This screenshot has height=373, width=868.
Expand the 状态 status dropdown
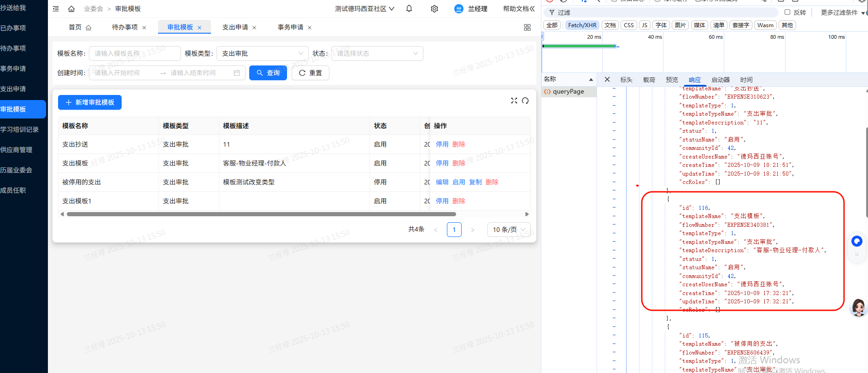(x=377, y=53)
